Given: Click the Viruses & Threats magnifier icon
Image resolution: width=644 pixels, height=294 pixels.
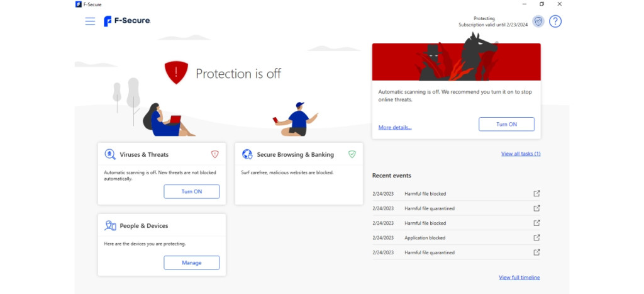Looking at the screenshot, I should (x=110, y=154).
